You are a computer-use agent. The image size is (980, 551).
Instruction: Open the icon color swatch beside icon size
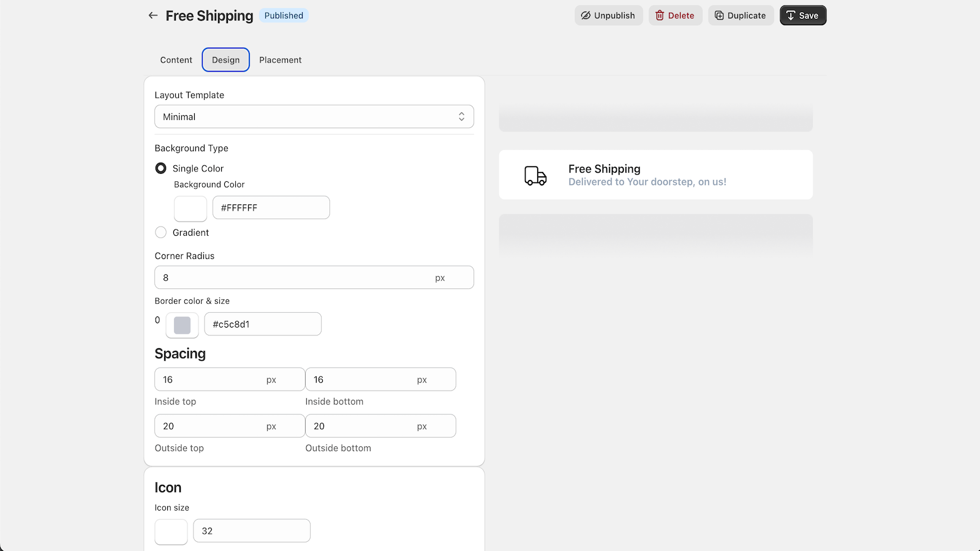(171, 532)
